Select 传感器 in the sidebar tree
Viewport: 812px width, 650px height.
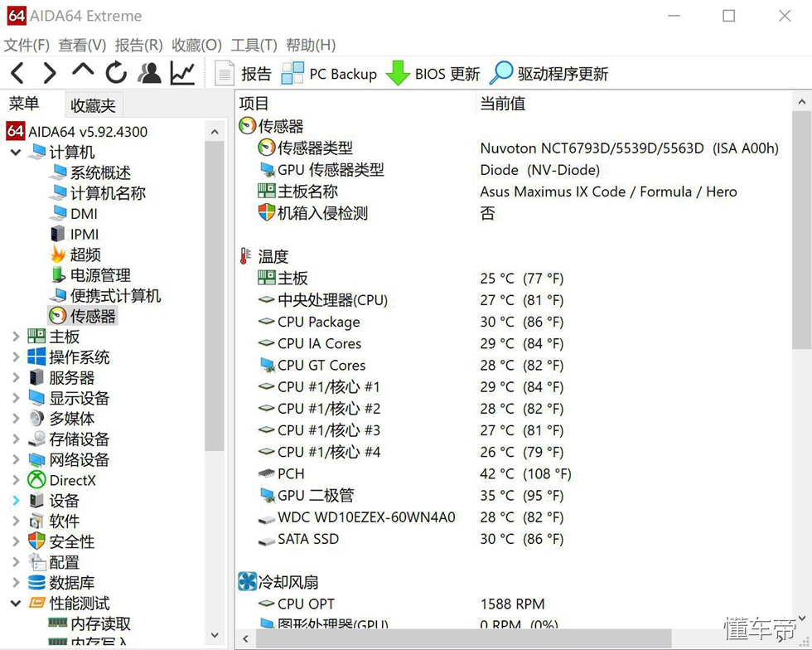(91, 316)
